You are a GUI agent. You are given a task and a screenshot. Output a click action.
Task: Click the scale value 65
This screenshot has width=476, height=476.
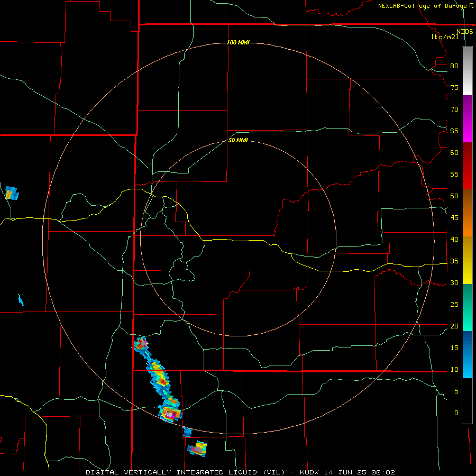pos(454,131)
